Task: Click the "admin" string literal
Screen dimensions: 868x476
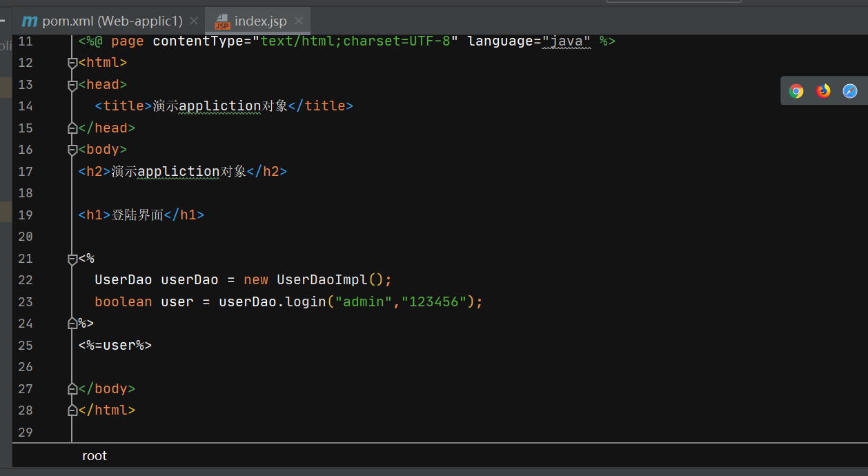Action: (x=364, y=301)
